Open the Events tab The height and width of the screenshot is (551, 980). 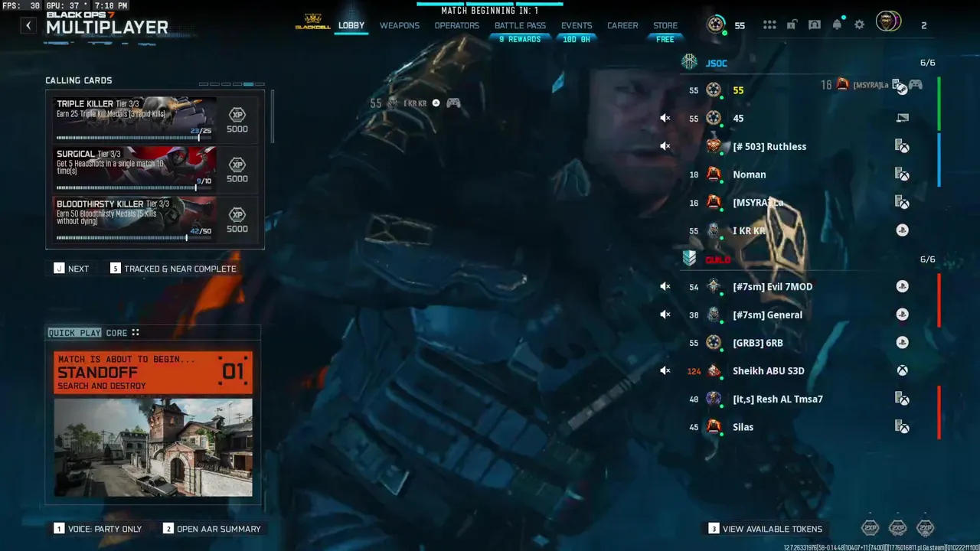[x=577, y=25]
